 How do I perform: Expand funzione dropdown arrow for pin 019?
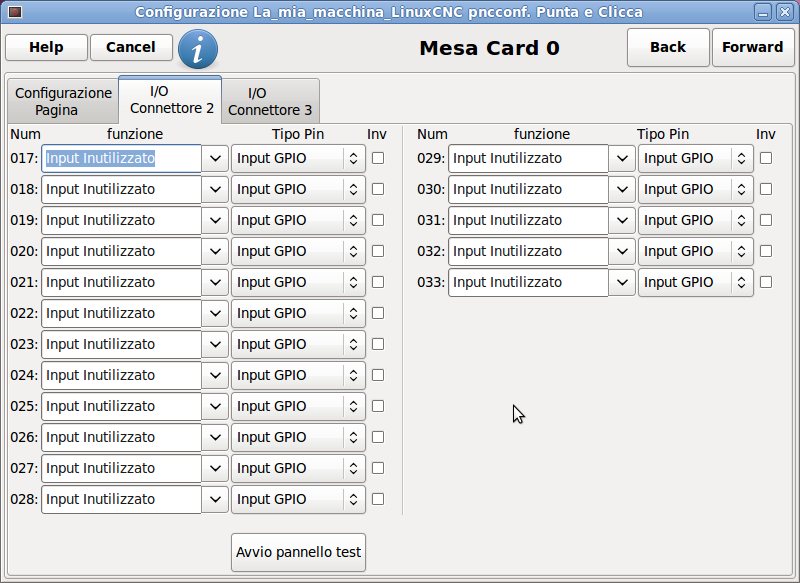(x=215, y=220)
